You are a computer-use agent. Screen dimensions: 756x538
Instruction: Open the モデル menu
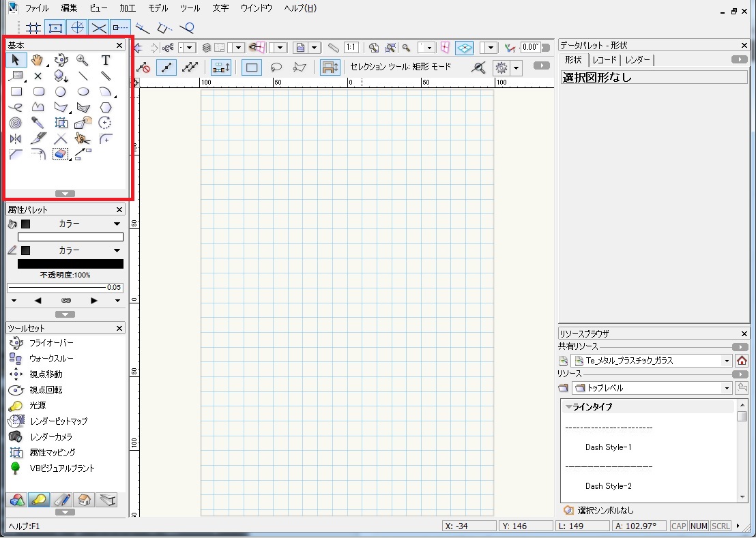(x=158, y=8)
